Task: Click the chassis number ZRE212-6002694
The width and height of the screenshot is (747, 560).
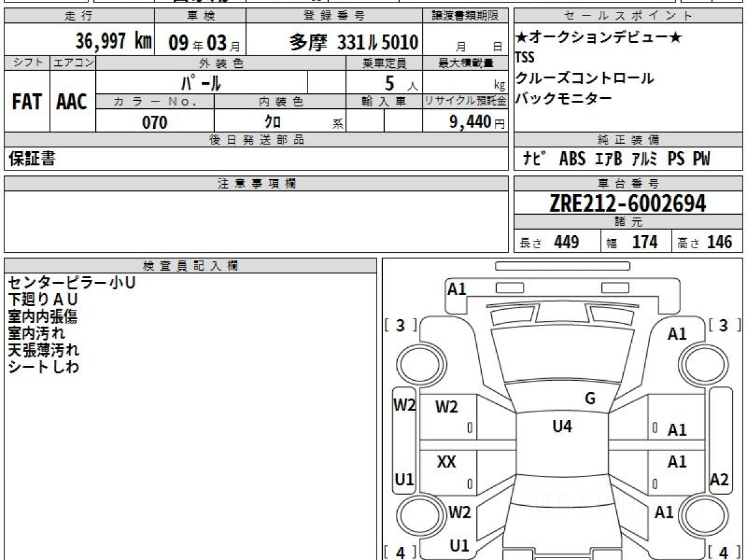Action: (627, 203)
